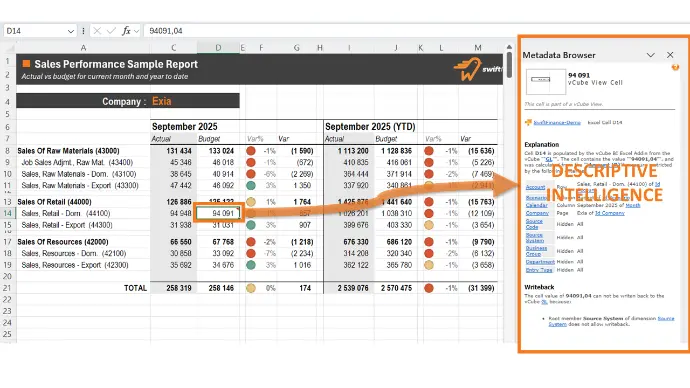Click the three-dot handle beside the Name Box
Image resolution: width=690 pixels, height=388 pixels.
tap(83, 31)
